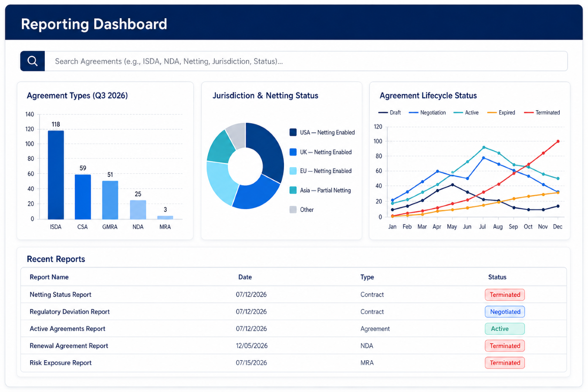Click the 59 value label above CSA

pos(83,168)
